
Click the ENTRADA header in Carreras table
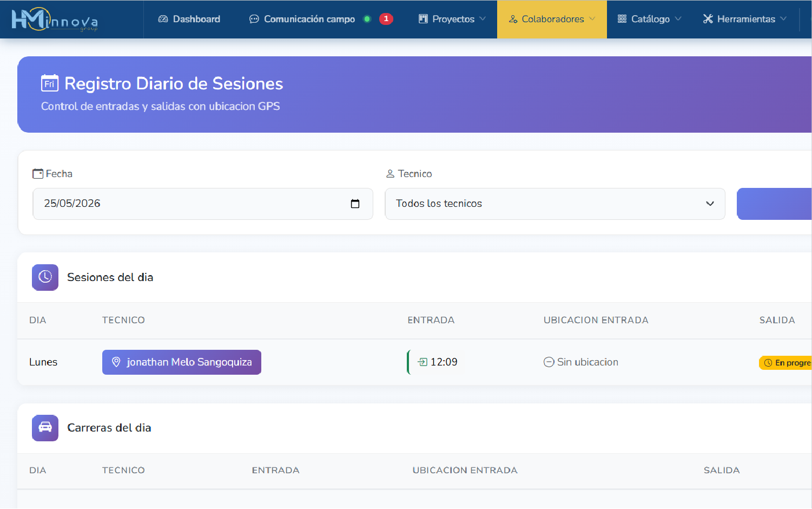275,470
